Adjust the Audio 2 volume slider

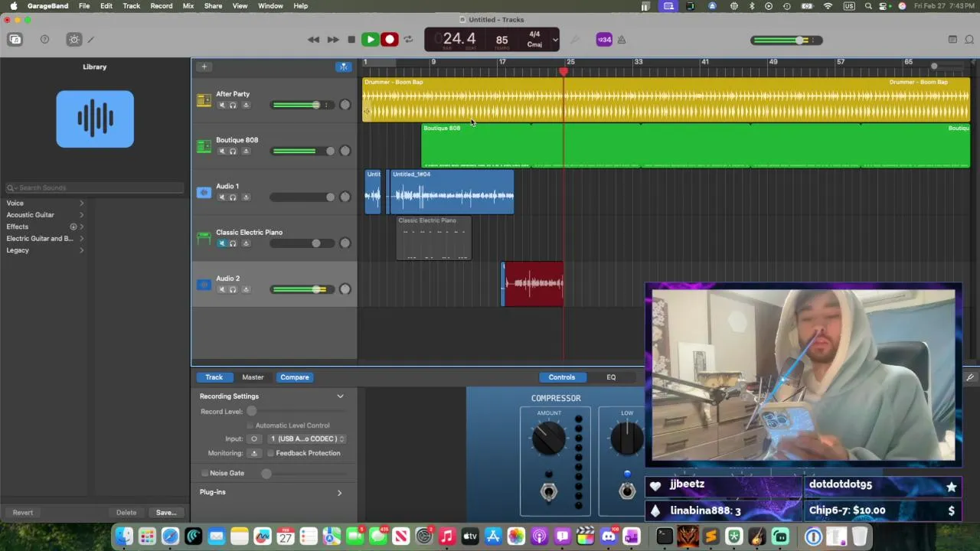[x=302, y=289]
